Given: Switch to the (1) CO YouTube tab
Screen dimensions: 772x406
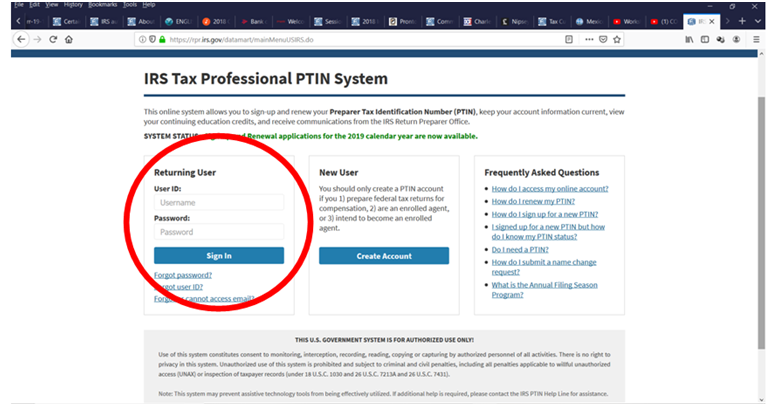Looking at the screenshot, I should [664, 22].
